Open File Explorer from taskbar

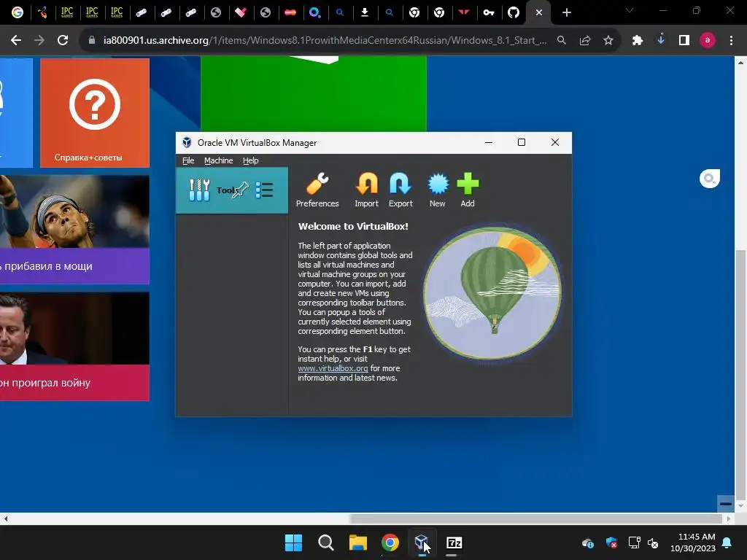pos(357,542)
